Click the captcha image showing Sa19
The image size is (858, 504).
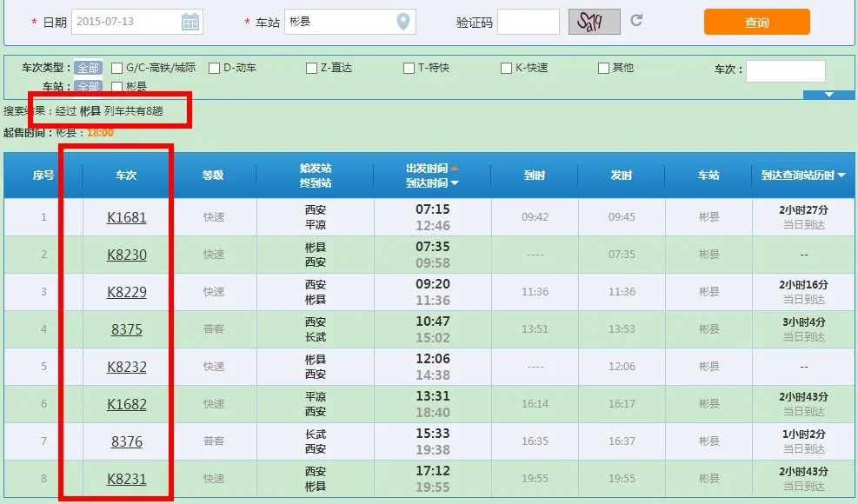593,21
